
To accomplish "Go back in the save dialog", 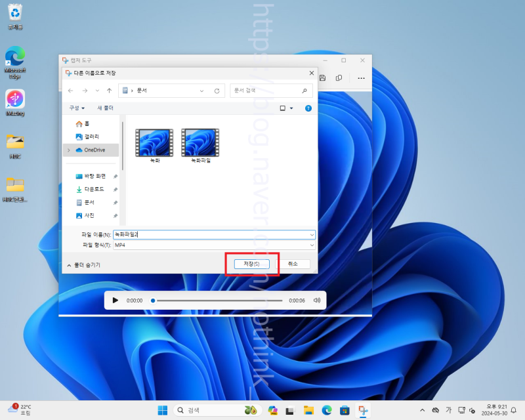I will point(71,91).
